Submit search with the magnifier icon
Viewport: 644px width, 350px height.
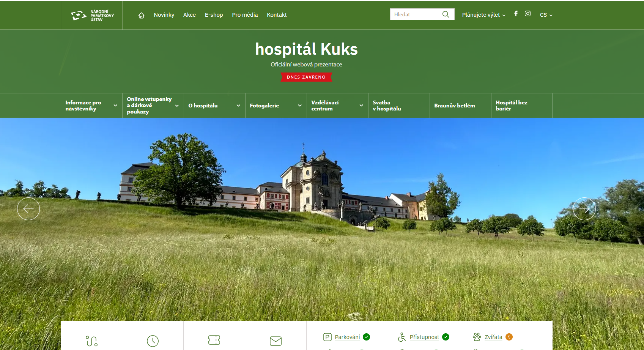(446, 14)
